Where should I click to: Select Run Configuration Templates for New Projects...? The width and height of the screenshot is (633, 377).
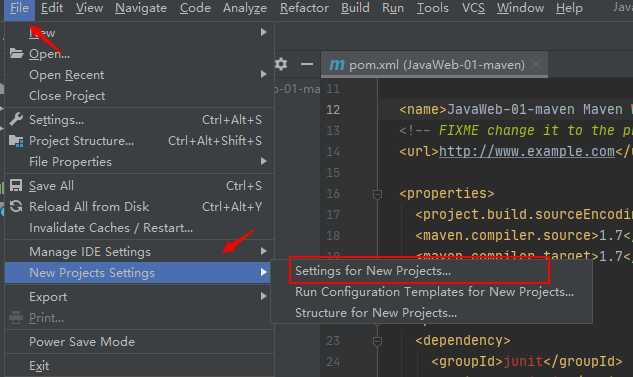(x=431, y=292)
